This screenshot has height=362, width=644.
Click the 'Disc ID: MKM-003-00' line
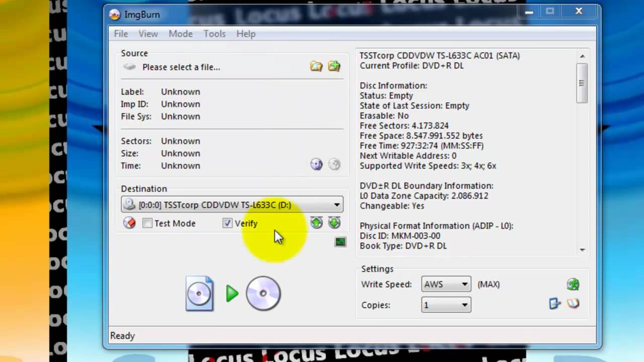coord(400,236)
